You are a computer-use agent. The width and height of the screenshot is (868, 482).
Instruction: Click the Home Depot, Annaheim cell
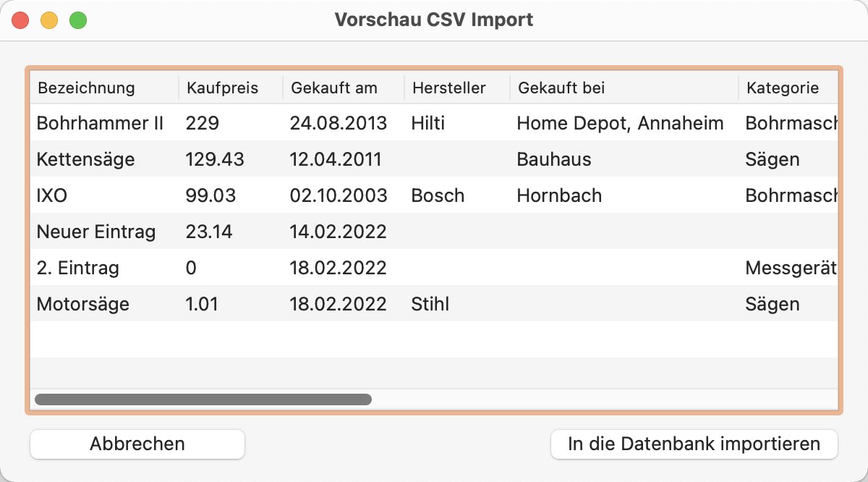[x=620, y=123]
